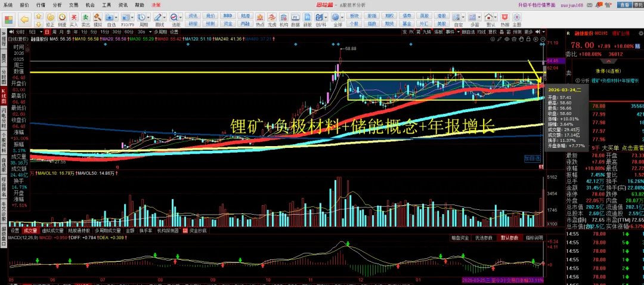Open the 行情 menu
Viewport: 644px width, 285px height.
click(41, 5)
